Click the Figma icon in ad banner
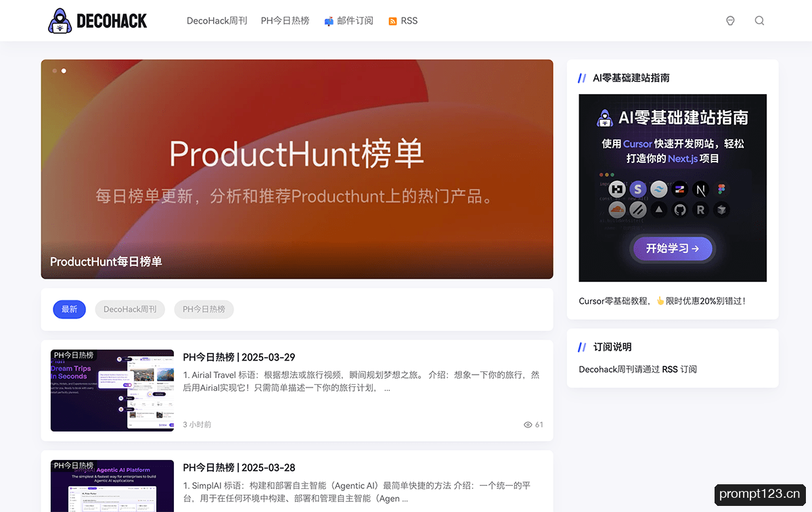 click(x=722, y=189)
